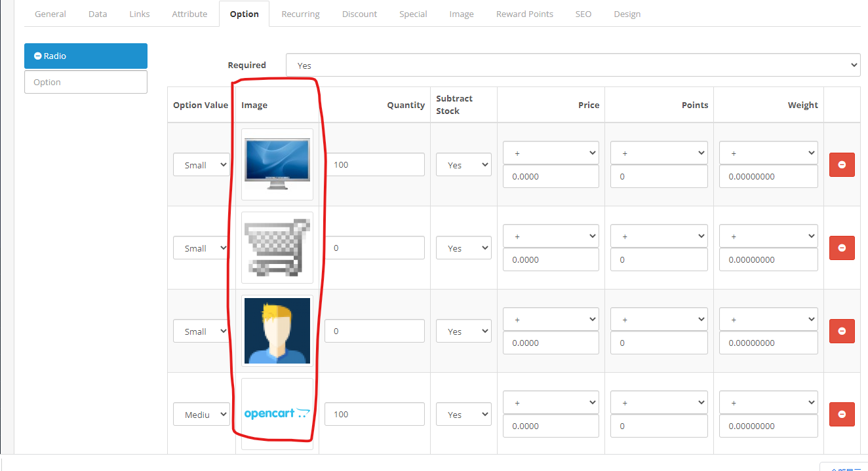868x471 pixels.
Task: Open the Image tab
Action: tap(462, 14)
